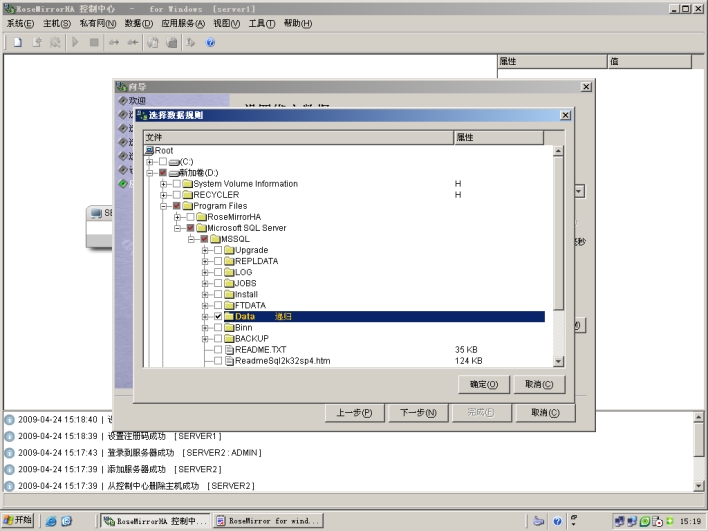Expand the System Volume Information node
Screen dimensions: 708x531
(x=164, y=184)
